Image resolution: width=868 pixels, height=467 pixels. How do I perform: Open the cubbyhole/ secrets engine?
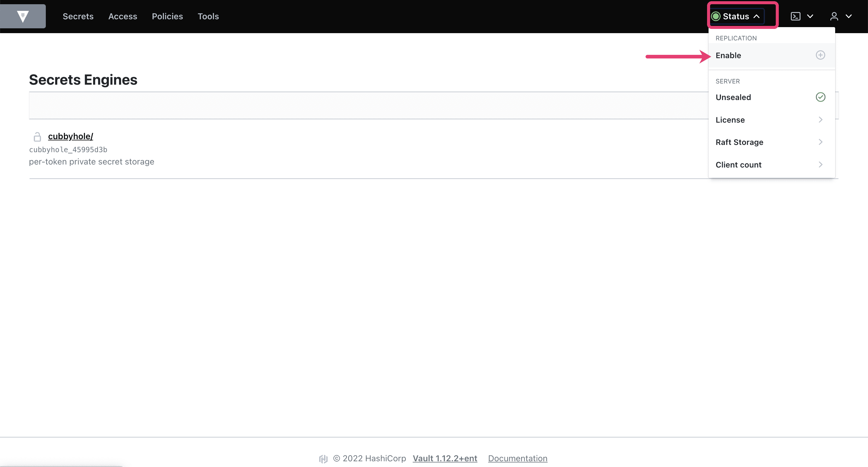tap(70, 136)
